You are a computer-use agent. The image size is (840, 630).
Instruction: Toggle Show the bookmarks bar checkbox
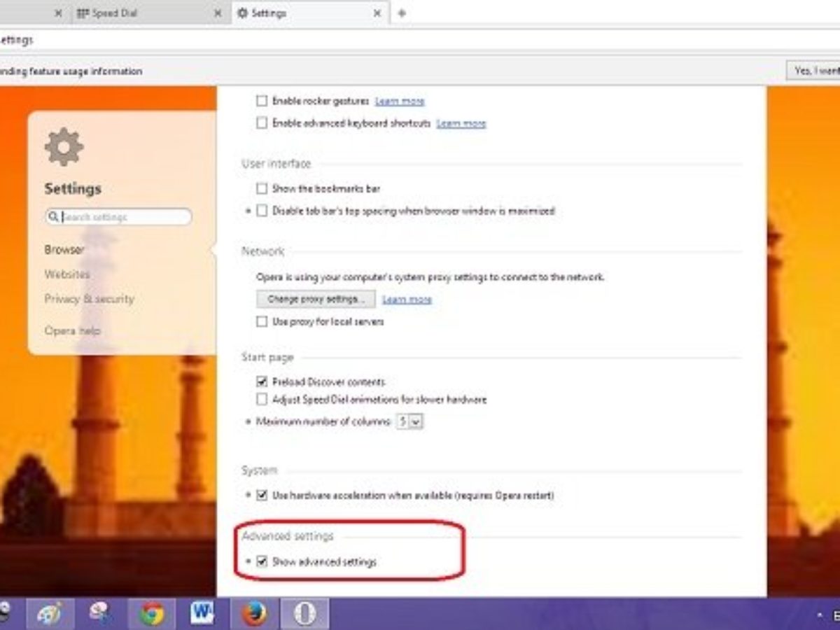(262, 188)
